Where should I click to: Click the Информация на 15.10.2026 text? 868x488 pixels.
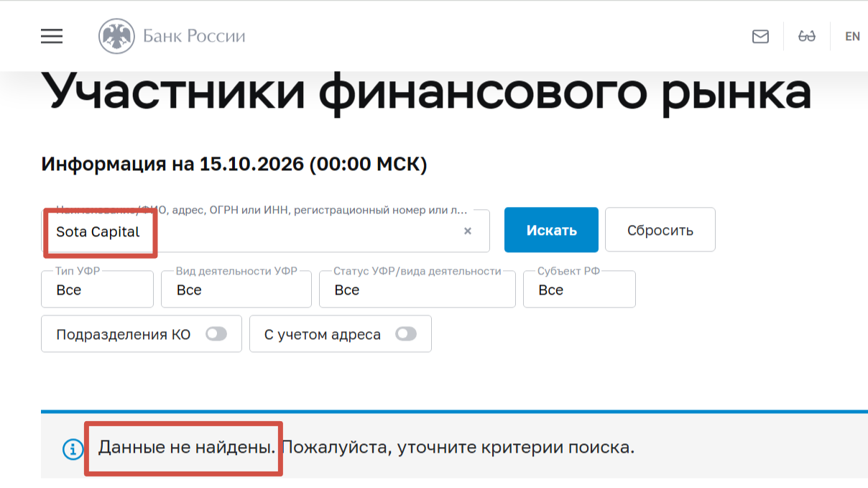point(234,164)
